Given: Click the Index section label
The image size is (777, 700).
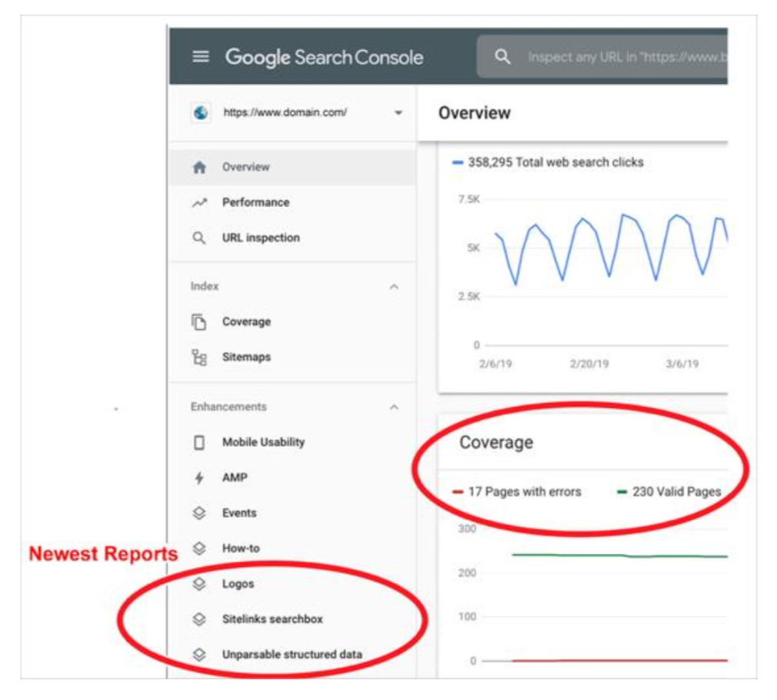Looking at the screenshot, I should tap(204, 286).
